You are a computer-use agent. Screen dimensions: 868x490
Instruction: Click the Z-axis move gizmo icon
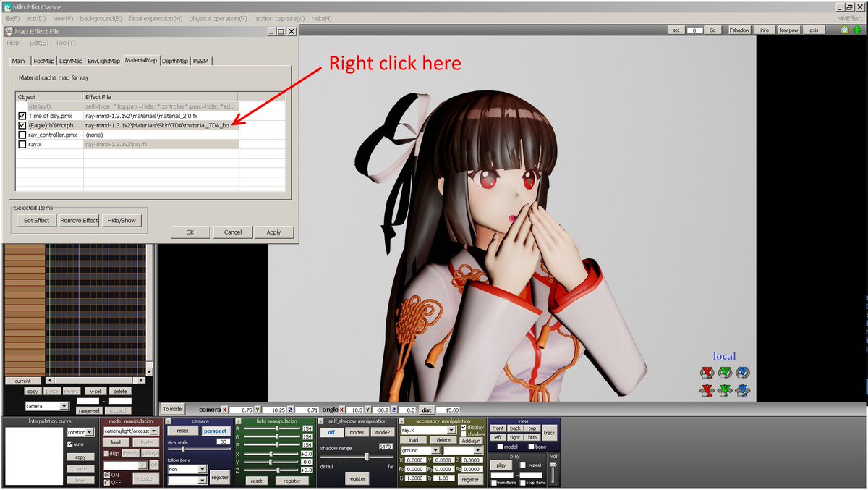coord(742,390)
